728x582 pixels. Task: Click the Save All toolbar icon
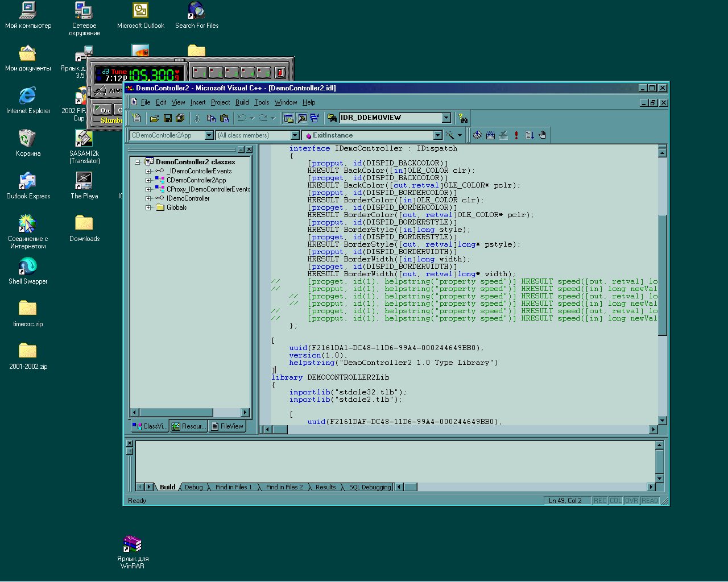[180, 118]
